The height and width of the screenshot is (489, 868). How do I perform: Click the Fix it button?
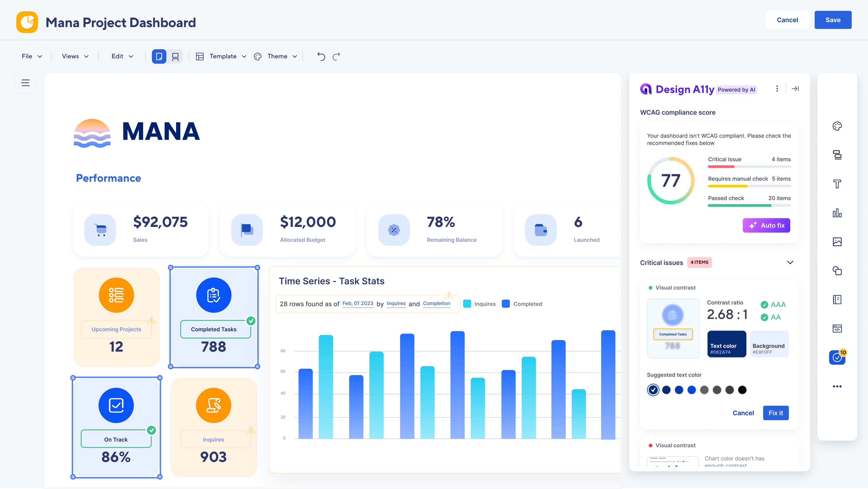[776, 413]
